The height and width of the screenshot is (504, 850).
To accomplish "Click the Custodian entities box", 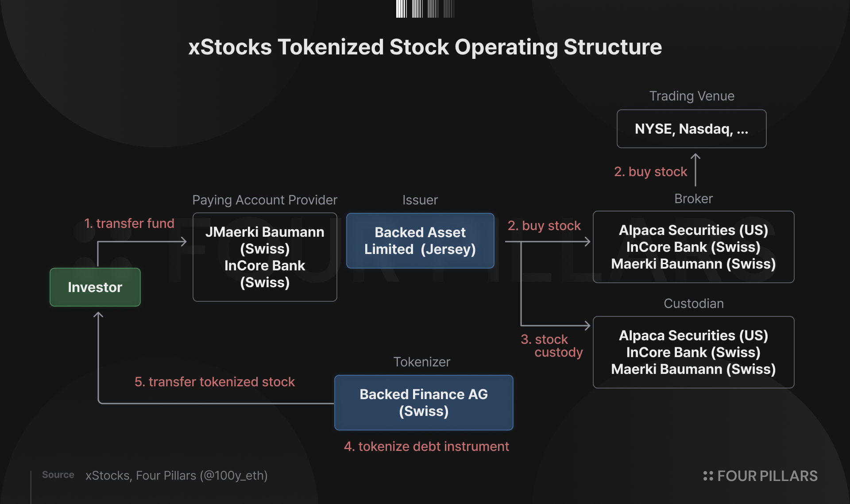I will 693,352.
